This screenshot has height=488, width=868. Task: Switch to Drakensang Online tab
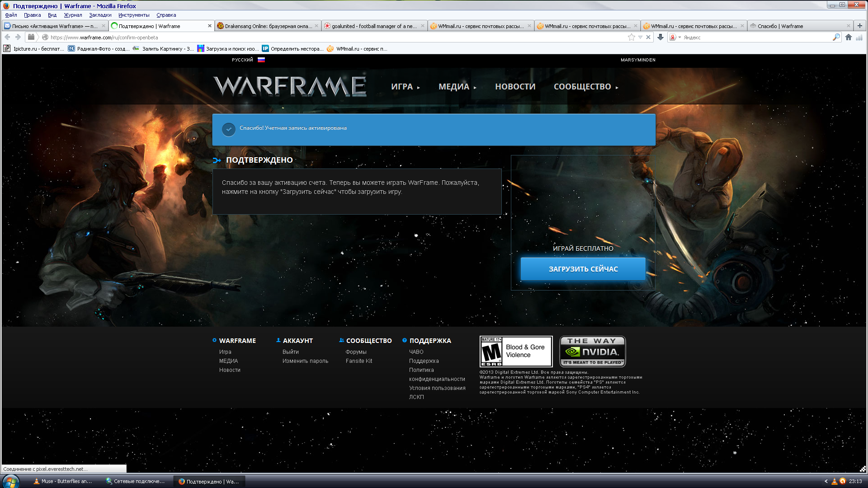[268, 26]
